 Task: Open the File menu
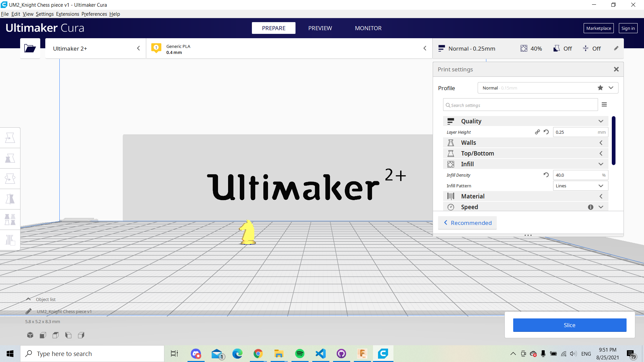[5, 14]
